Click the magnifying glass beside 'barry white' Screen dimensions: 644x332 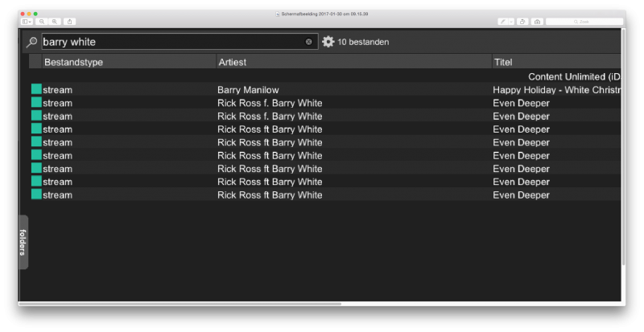coord(31,42)
